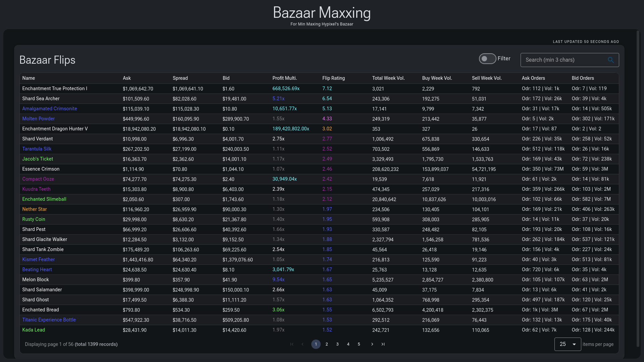This screenshot has width=644, height=362.
Task: Open the Kismet Feather item link
Action: (38, 259)
